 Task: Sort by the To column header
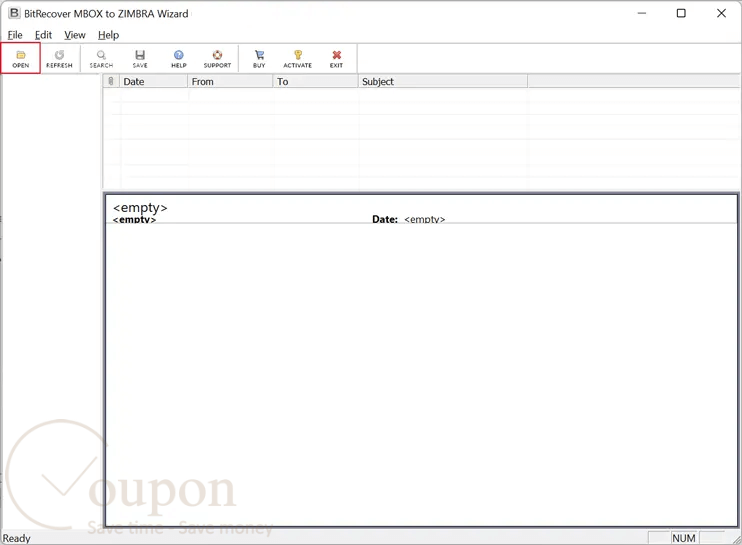tap(315, 81)
